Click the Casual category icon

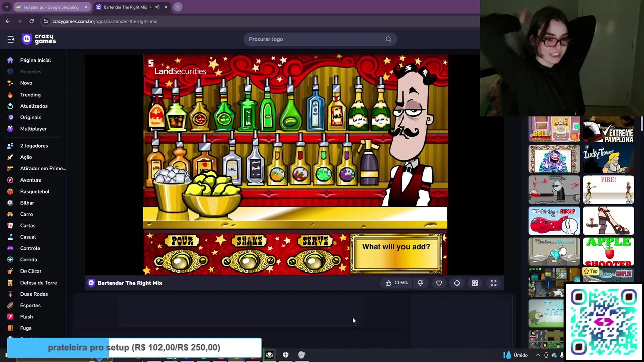[10, 237]
